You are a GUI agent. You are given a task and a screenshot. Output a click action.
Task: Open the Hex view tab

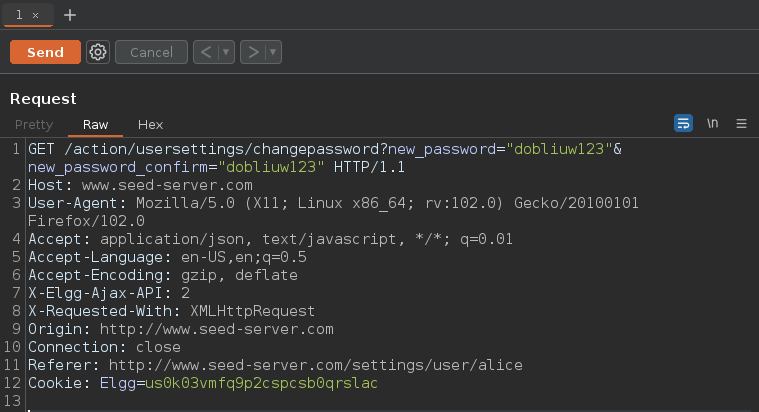coord(150,124)
